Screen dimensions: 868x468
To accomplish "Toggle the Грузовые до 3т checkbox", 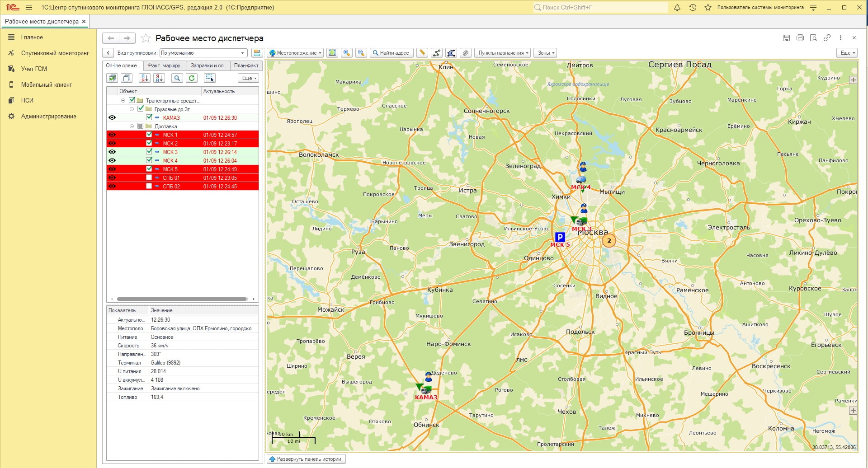I will [x=141, y=109].
